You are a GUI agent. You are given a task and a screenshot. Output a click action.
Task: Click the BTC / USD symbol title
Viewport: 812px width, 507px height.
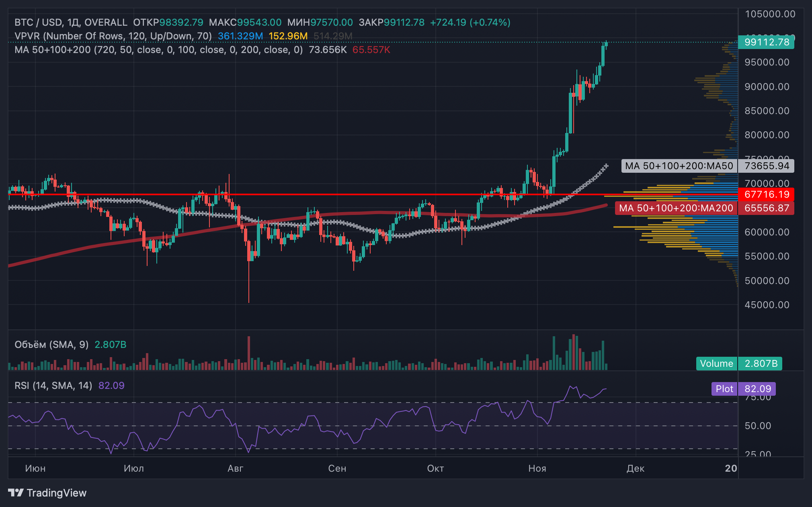pos(38,22)
